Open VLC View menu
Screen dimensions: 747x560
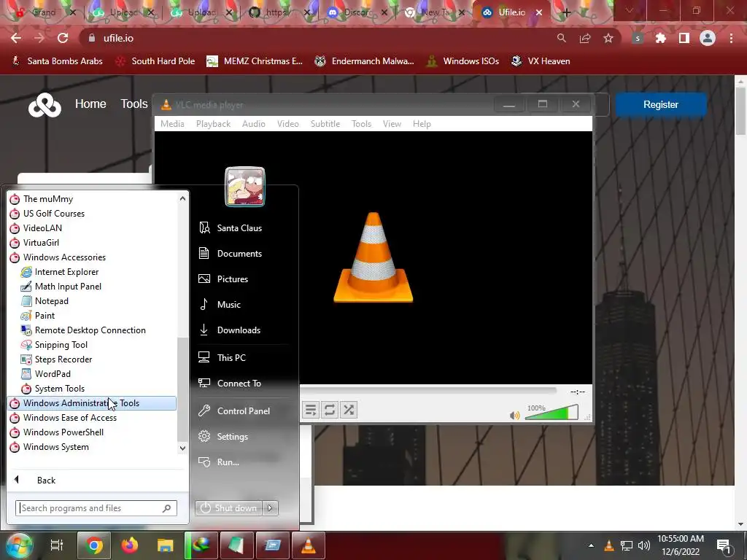pyautogui.click(x=392, y=124)
